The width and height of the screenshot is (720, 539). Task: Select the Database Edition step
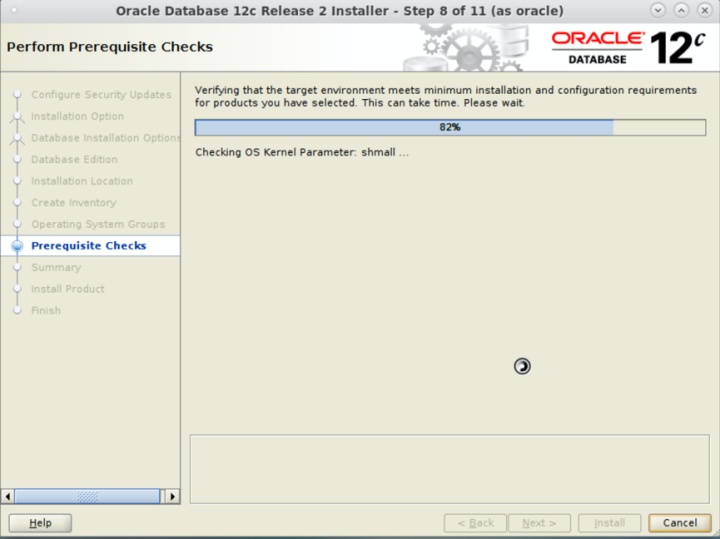click(x=74, y=159)
